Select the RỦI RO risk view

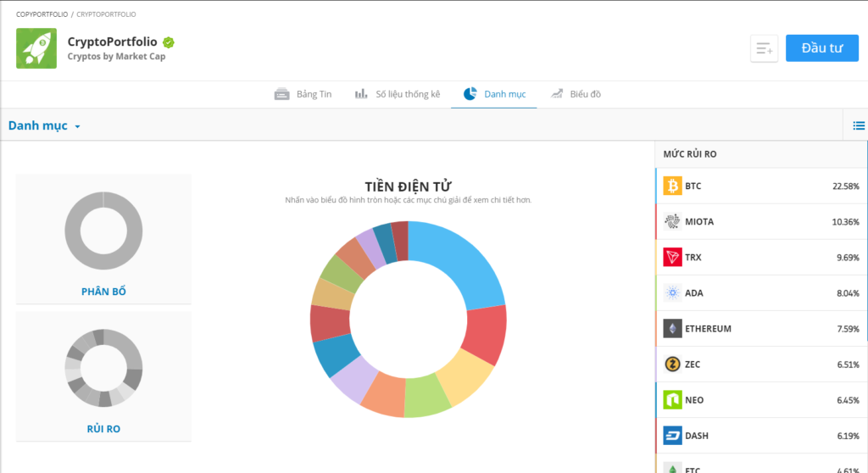tap(103, 429)
